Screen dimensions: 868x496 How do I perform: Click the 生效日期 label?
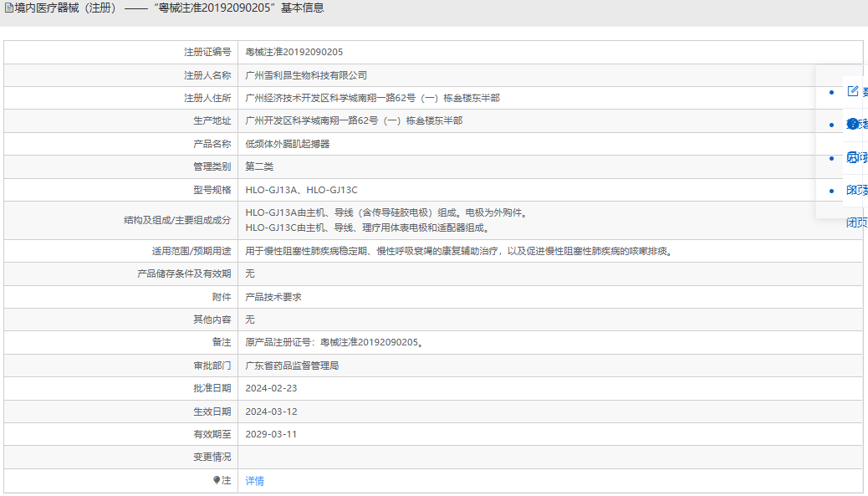[212, 412]
